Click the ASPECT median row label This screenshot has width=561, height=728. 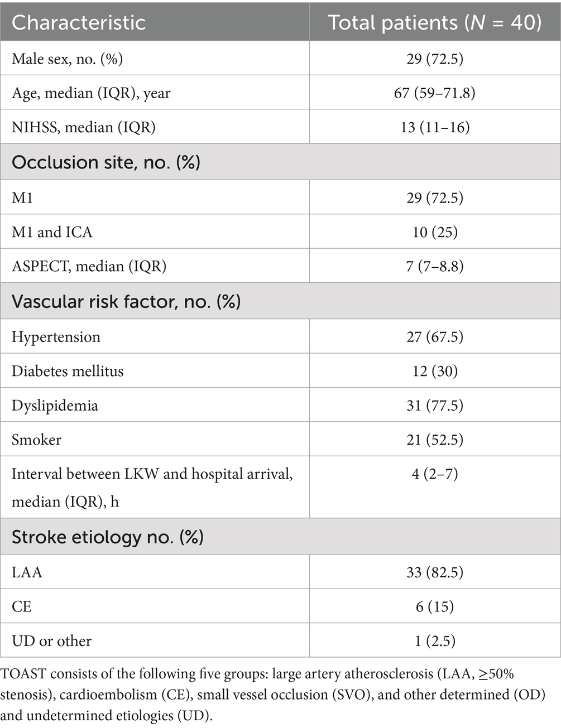point(89,266)
